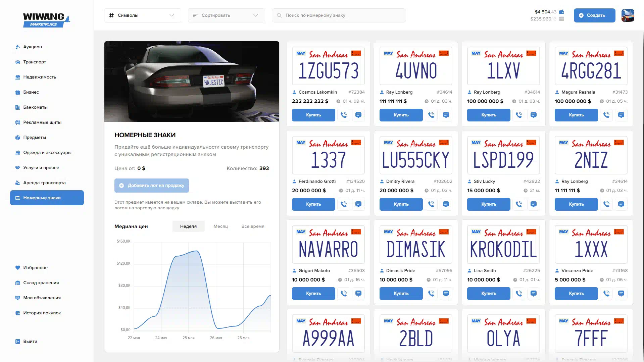Call the seller of plate LSPD199
This screenshot has width=644, height=362.
coord(519,204)
